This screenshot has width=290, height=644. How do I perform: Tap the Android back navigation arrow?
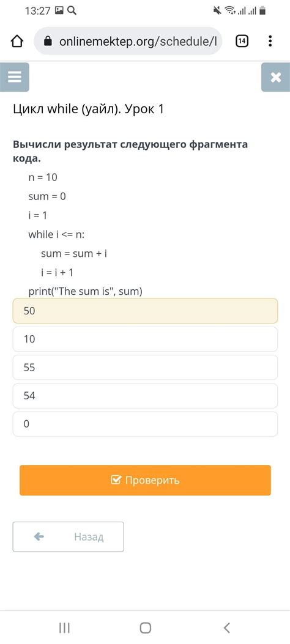point(226,627)
